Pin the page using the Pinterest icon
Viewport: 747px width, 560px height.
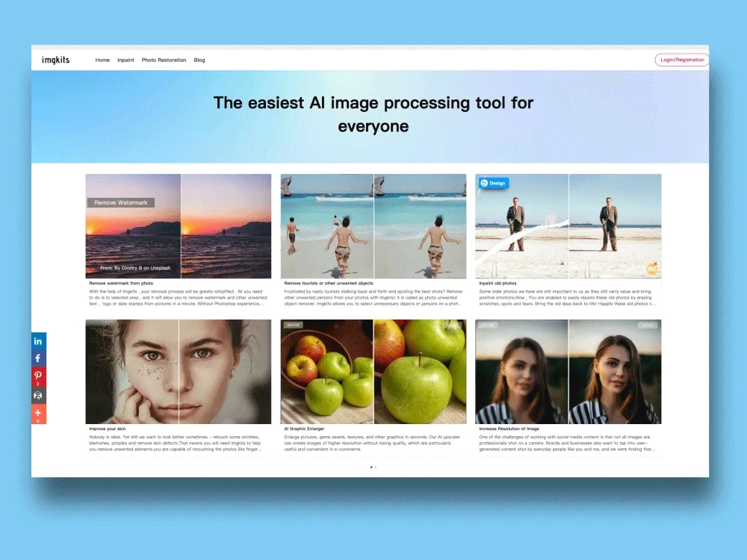tap(37, 375)
